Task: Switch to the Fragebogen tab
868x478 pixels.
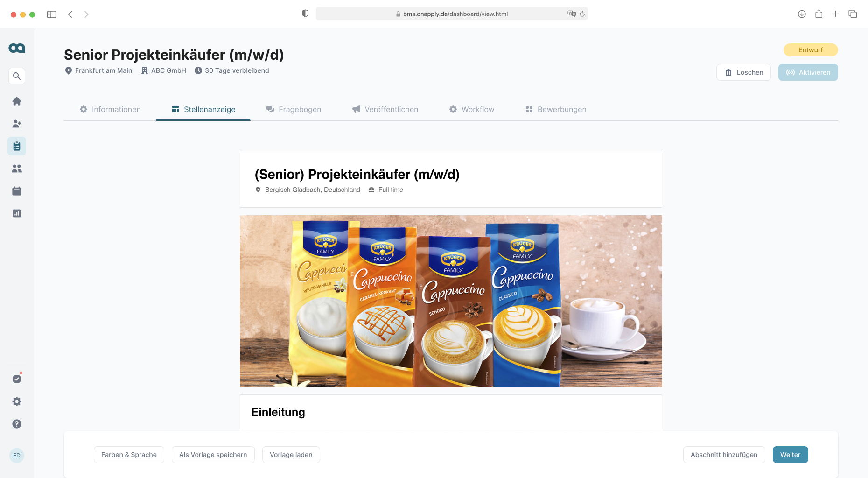Action: [294, 109]
